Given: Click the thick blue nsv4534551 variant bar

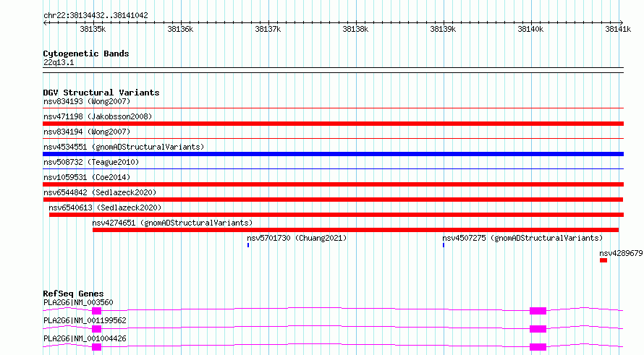Looking at the screenshot, I should (333, 154).
